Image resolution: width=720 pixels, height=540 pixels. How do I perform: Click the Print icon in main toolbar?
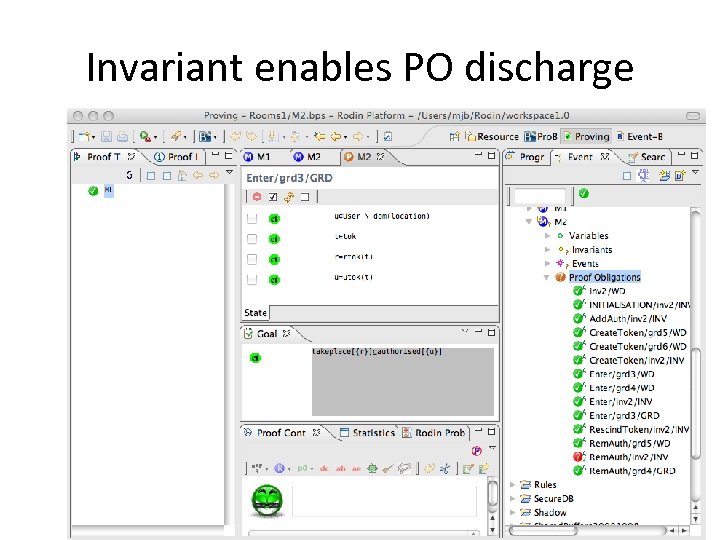tap(122, 136)
